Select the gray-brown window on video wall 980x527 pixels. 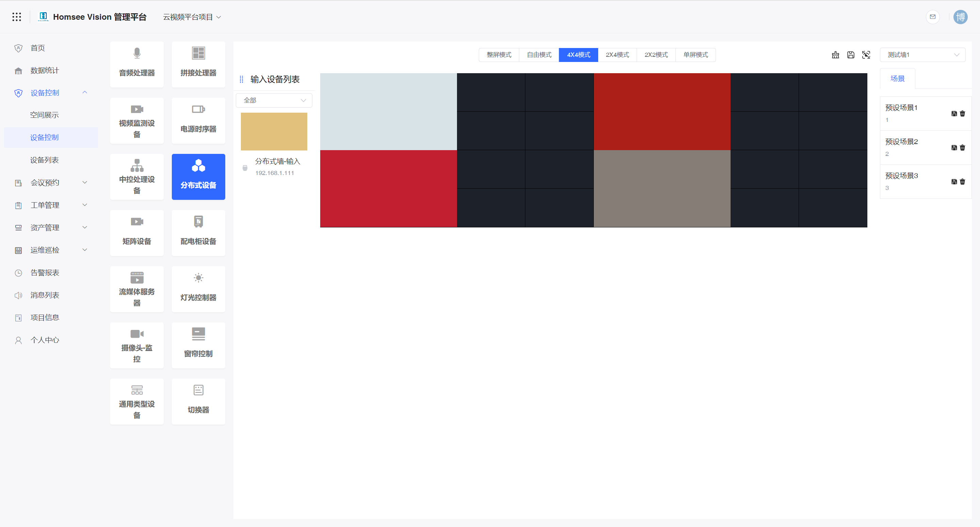[x=662, y=189]
